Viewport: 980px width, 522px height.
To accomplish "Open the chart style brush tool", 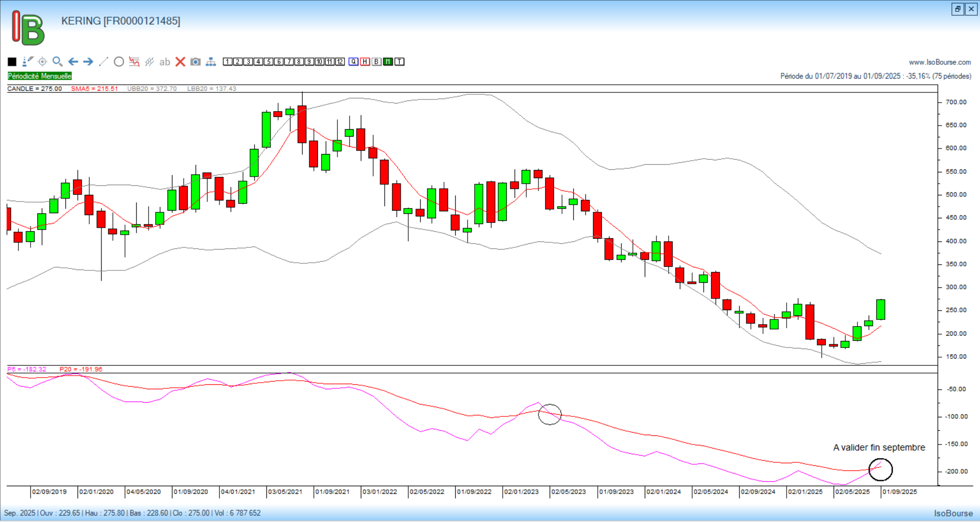I will [28, 62].
